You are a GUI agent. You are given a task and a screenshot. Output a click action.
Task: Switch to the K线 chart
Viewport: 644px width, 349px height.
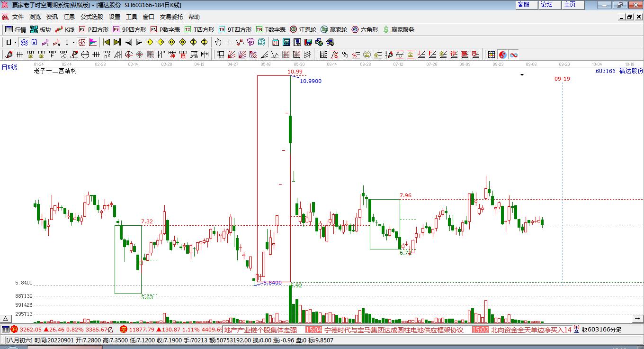pos(65,29)
